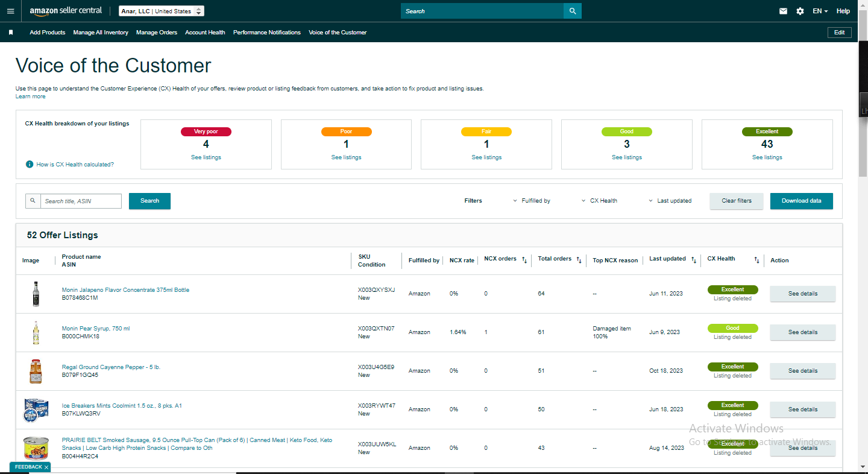See listings under Poor
The width and height of the screenshot is (868, 474).
tap(347, 157)
